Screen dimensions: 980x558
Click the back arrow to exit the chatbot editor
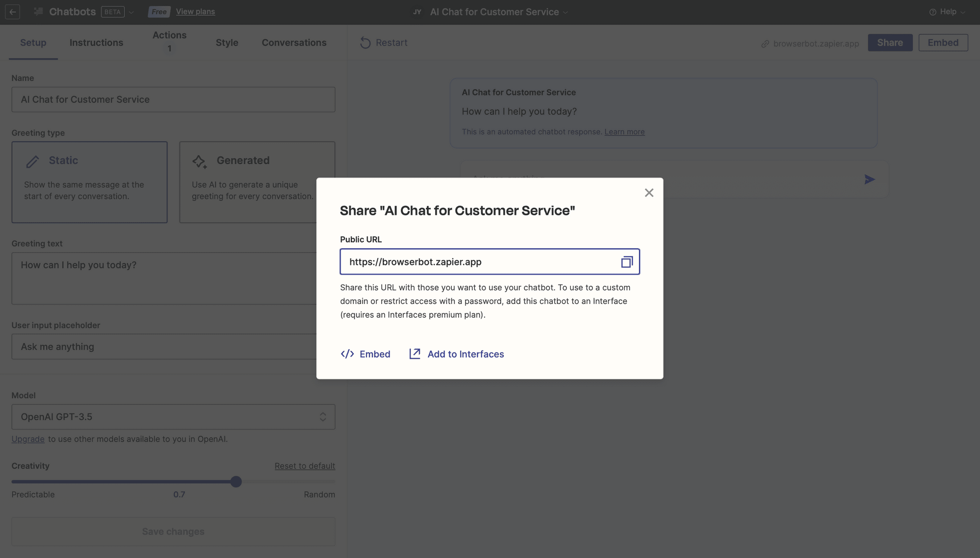click(x=13, y=12)
